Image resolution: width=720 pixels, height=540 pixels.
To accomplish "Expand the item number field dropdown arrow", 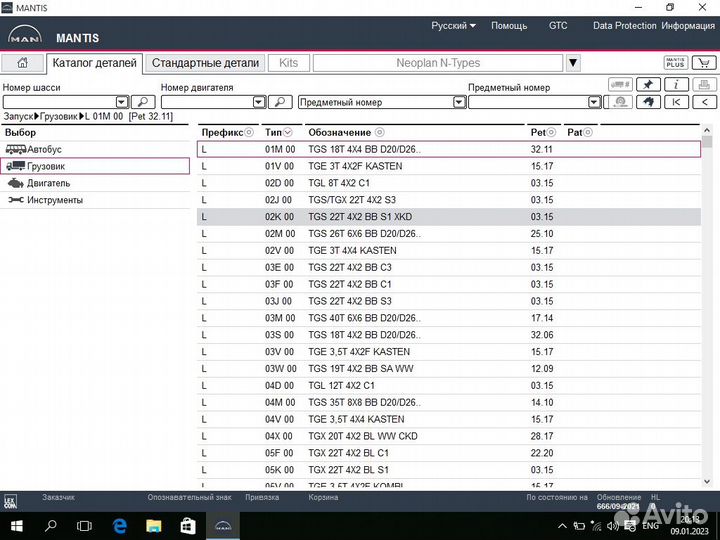I will [594, 102].
